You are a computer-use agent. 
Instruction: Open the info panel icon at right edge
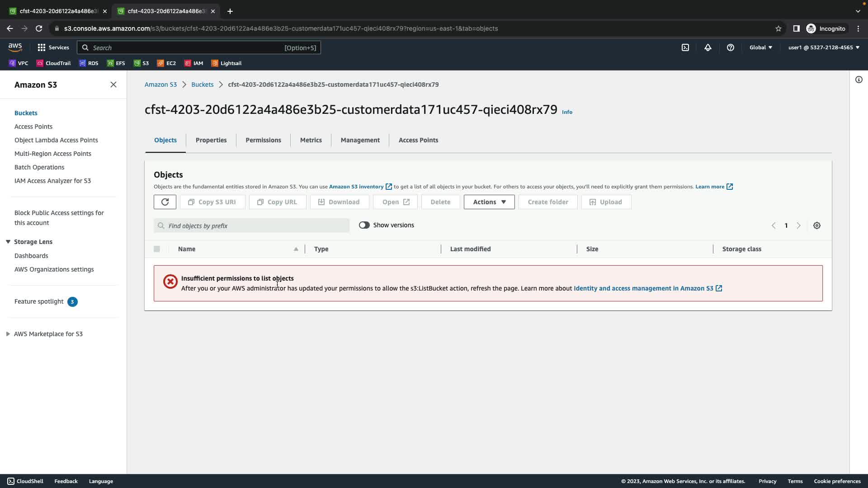coord(859,80)
